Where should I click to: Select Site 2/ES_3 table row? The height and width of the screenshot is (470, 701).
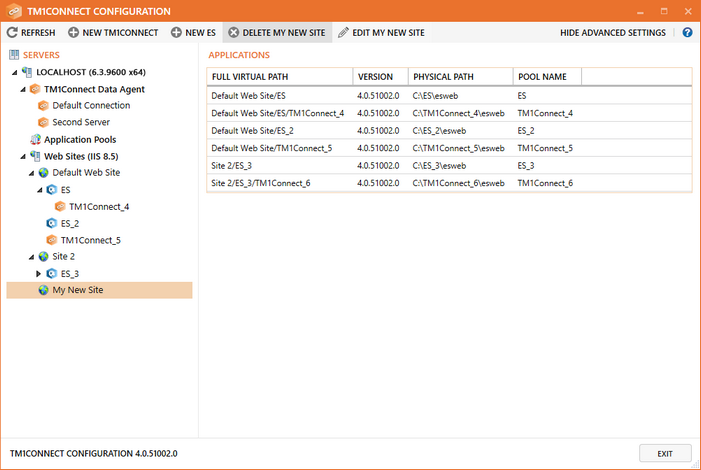[x=449, y=165]
